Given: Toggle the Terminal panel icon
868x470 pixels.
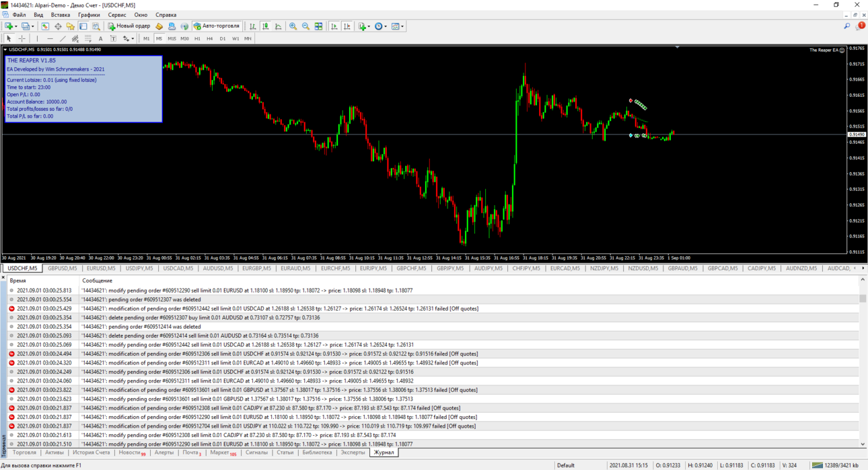Looking at the screenshot, I should [83, 26].
